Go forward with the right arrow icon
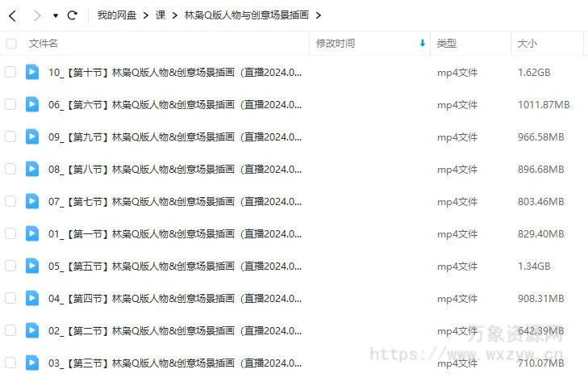The image size is (588, 382). [x=37, y=16]
